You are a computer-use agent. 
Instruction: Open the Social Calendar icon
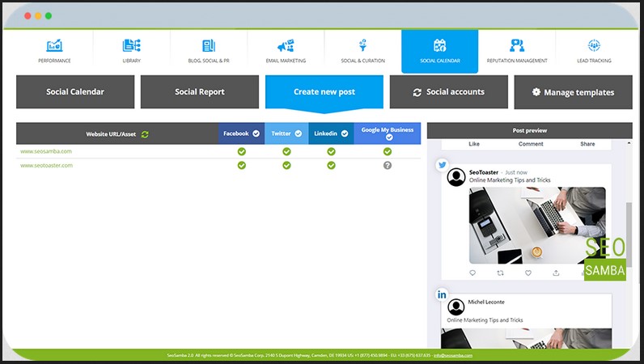coord(439,45)
